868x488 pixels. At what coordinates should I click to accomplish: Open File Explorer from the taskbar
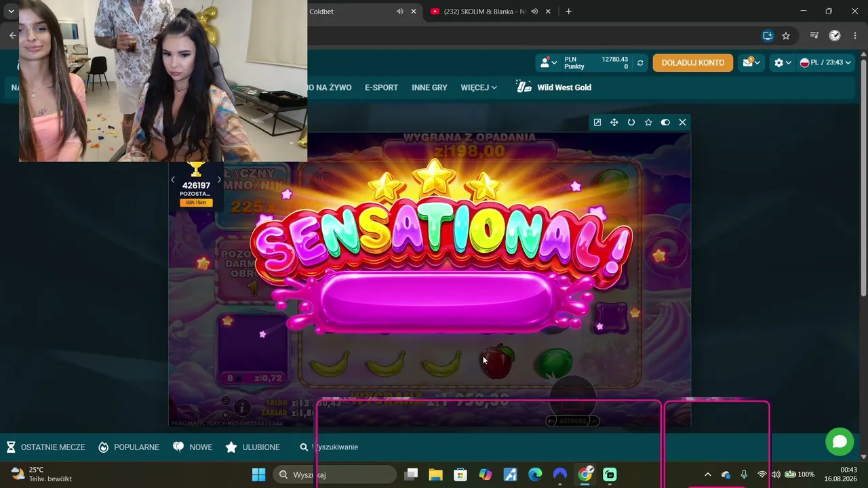pyautogui.click(x=435, y=474)
